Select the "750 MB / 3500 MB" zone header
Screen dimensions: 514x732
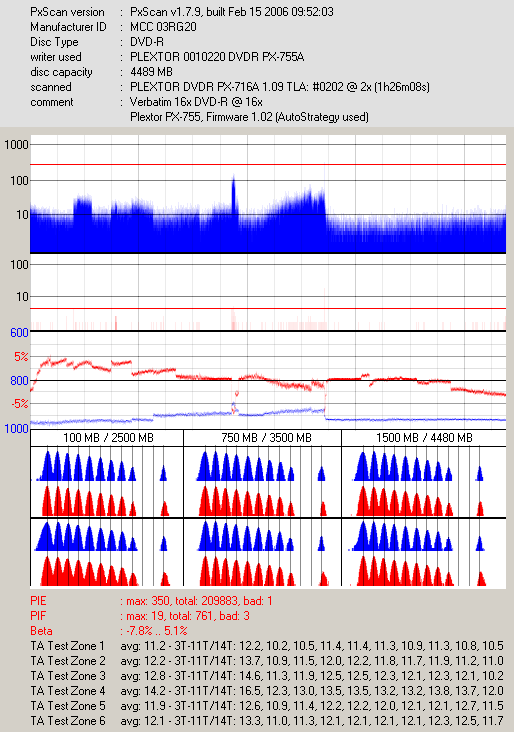point(266,438)
